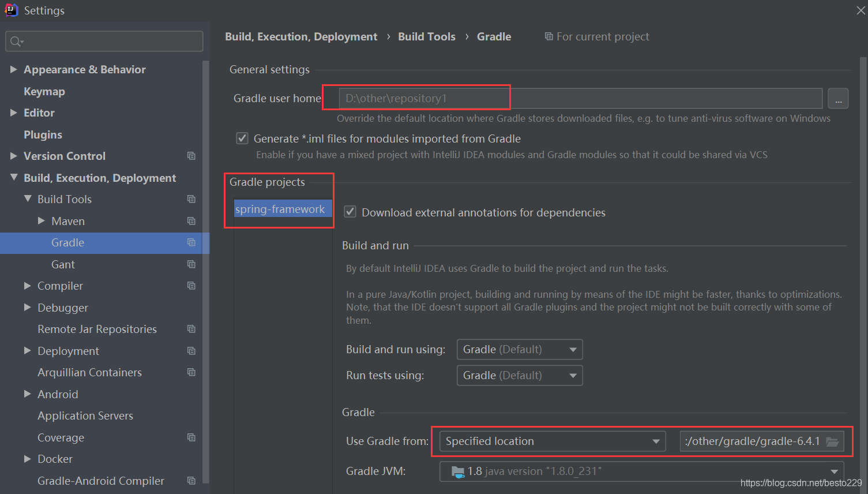Click project-level icon beside Coverage
868x494 pixels.
click(x=191, y=437)
